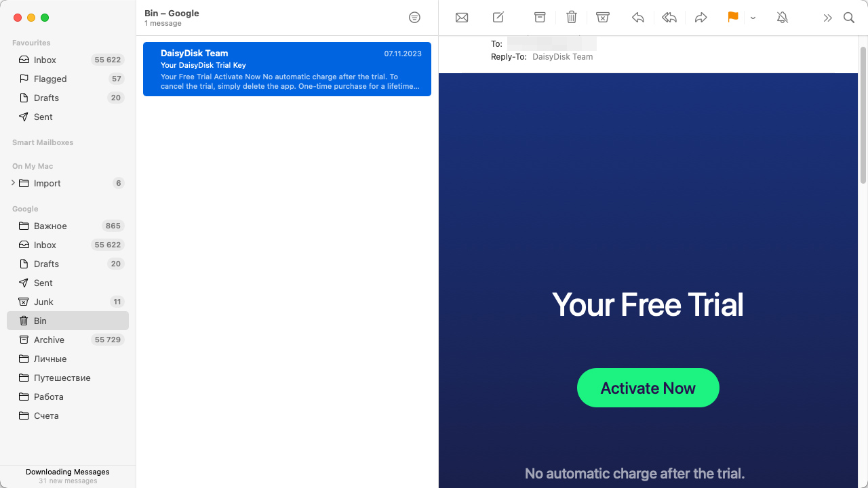Open the Junk mailbox in the sidebar
The width and height of the screenshot is (868, 488).
point(44,302)
